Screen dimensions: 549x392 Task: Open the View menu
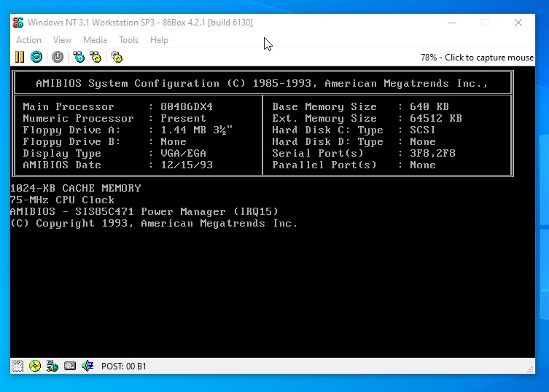pyautogui.click(x=62, y=40)
